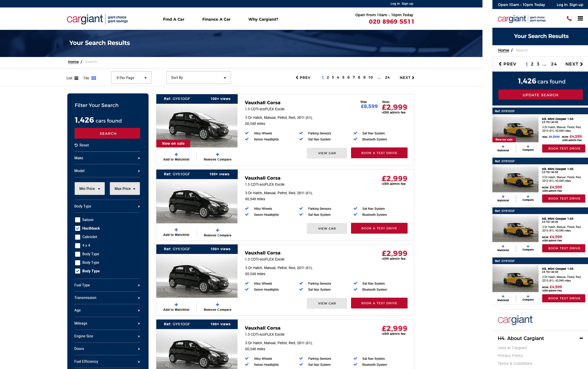Open the 9 Per Page dropdown
The height and width of the screenshot is (369, 588).
point(131,78)
